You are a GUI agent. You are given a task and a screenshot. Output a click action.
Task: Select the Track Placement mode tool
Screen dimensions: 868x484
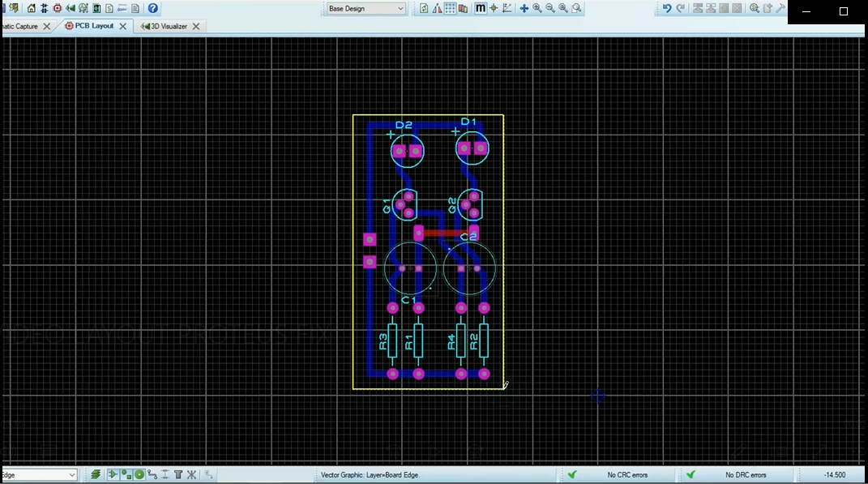pos(153,474)
